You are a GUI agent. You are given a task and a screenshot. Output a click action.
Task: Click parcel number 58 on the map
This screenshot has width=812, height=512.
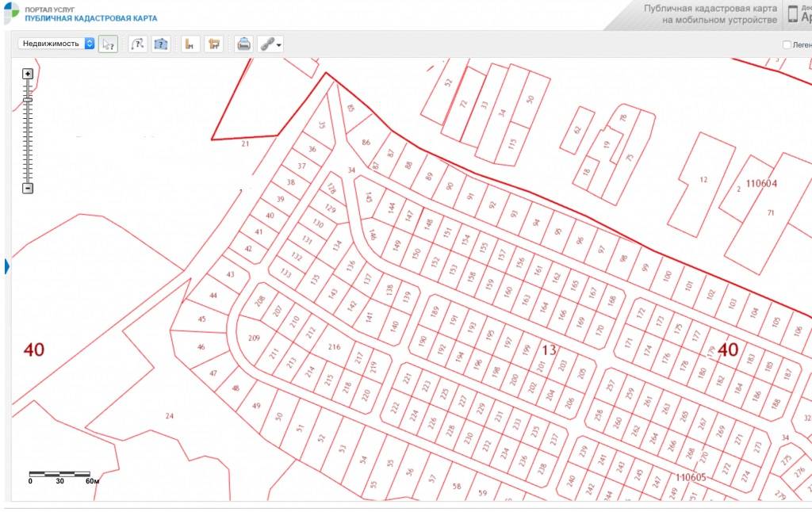click(457, 486)
